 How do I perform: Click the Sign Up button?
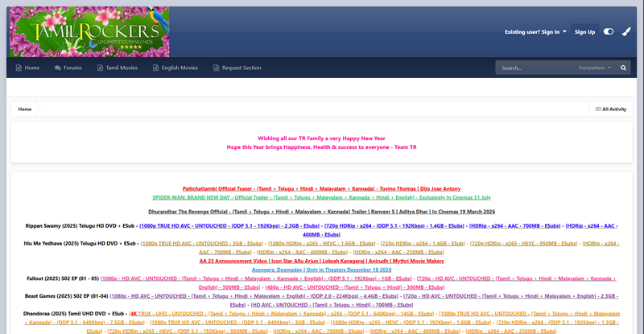584,32
